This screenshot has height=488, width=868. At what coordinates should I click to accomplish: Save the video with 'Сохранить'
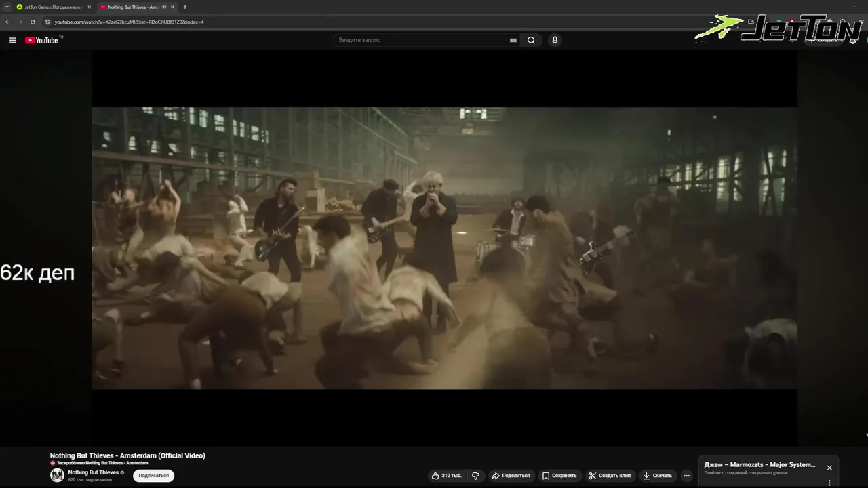(x=559, y=476)
